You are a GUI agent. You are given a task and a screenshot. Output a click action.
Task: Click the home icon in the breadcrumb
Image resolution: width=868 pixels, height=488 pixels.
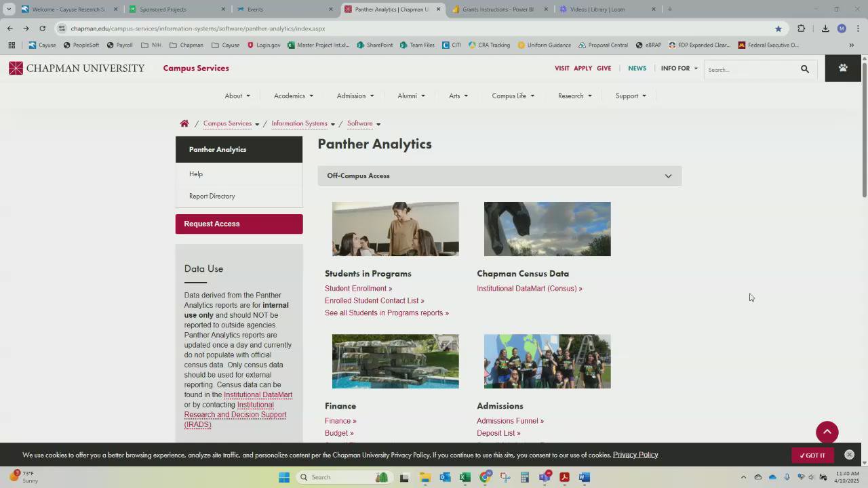[184, 123]
